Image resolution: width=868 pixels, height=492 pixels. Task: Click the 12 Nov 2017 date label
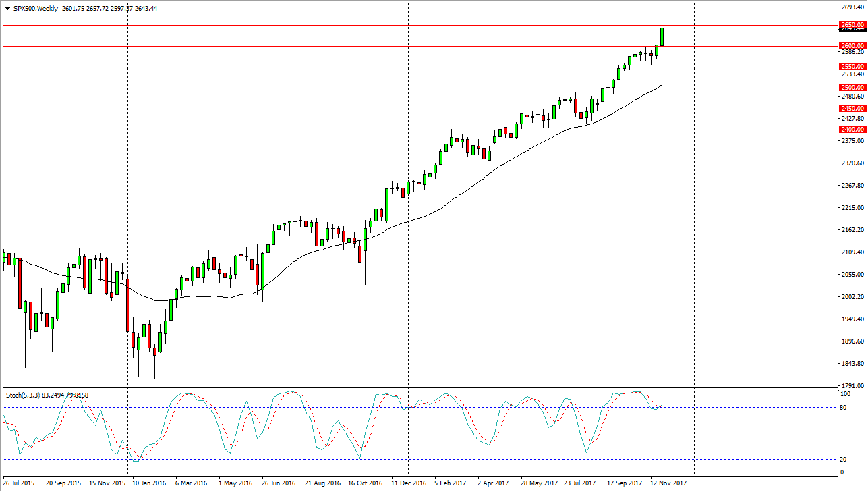tap(668, 483)
